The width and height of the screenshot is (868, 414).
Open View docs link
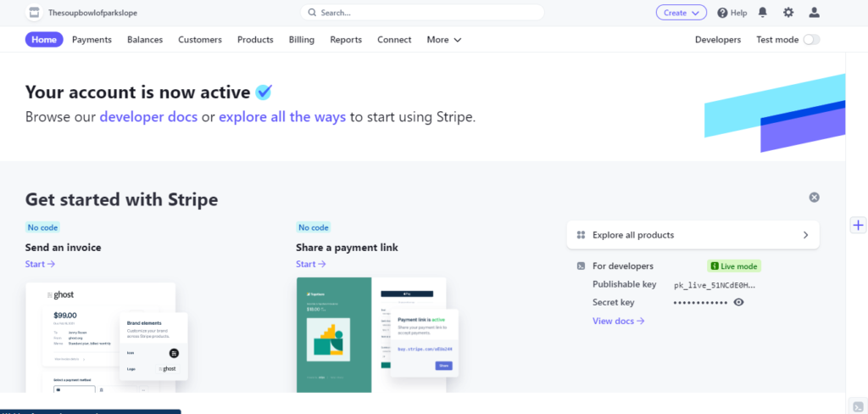pos(618,321)
